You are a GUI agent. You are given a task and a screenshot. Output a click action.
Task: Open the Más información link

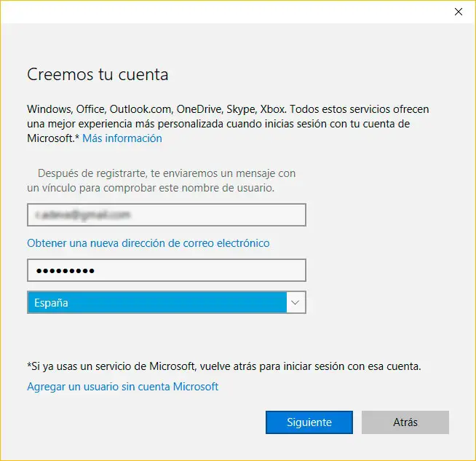point(122,138)
